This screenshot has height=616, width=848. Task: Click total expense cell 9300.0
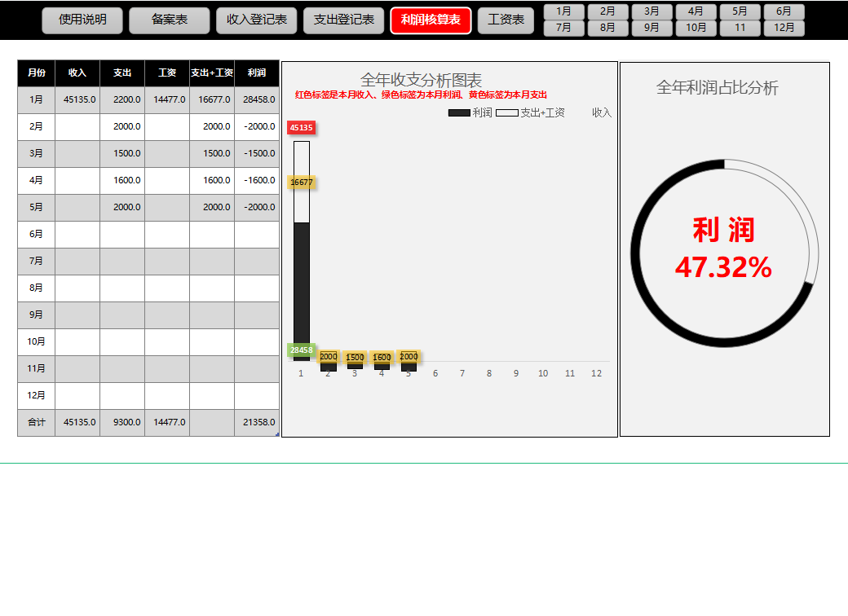[x=122, y=423]
